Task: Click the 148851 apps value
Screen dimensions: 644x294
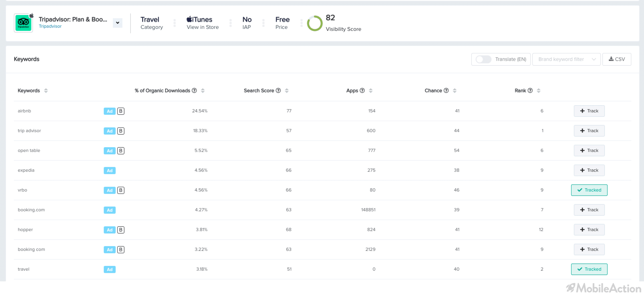Action: (368, 210)
